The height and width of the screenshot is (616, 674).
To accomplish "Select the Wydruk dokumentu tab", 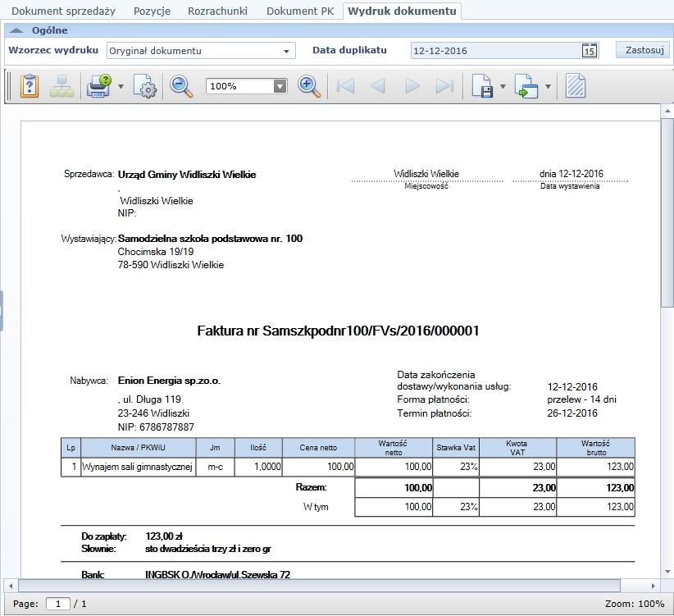I will click(402, 11).
